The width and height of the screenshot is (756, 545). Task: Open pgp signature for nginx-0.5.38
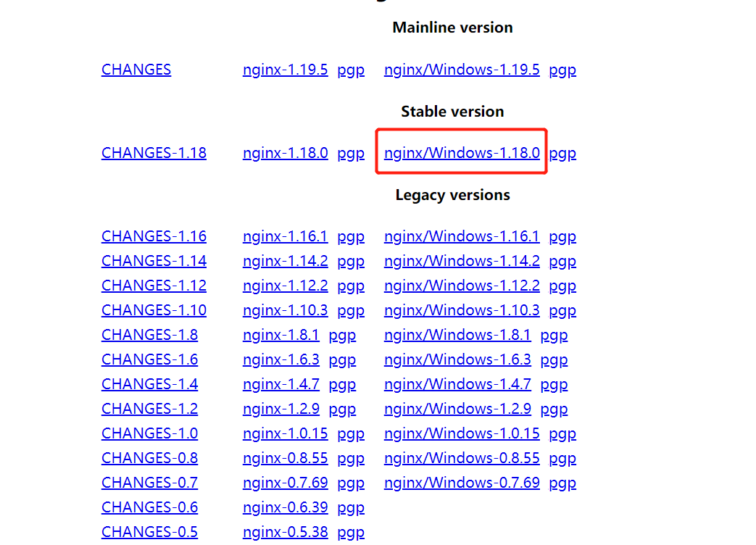pos(351,532)
